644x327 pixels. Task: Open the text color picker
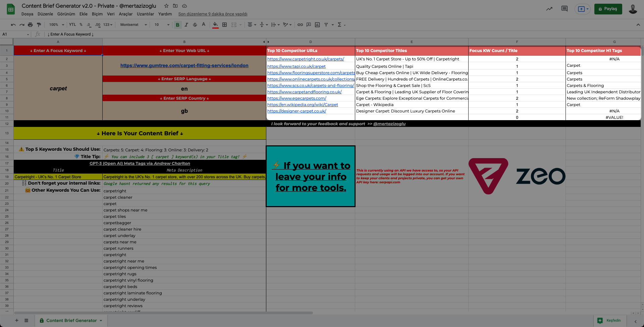204,25
